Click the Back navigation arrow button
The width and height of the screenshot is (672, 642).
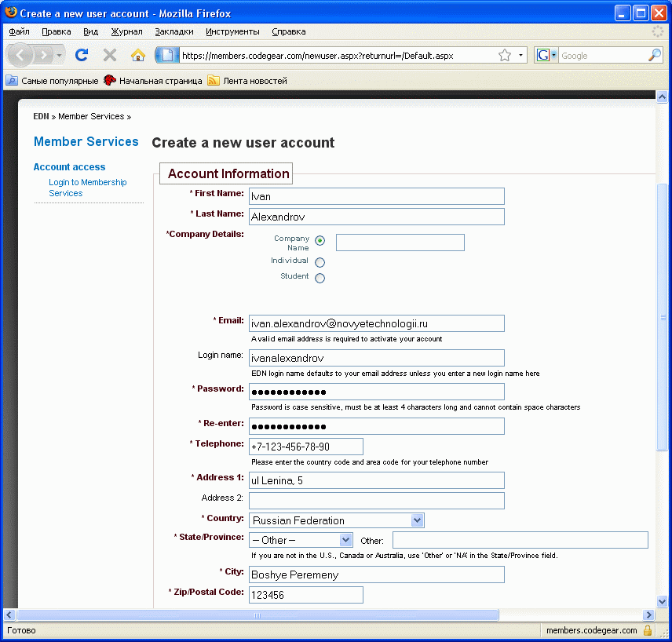coord(20,55)
